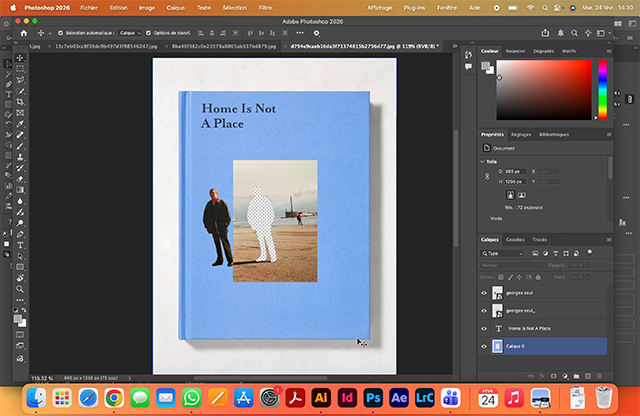
Task: Open the Calques panel menu
Action: (609, 240)
